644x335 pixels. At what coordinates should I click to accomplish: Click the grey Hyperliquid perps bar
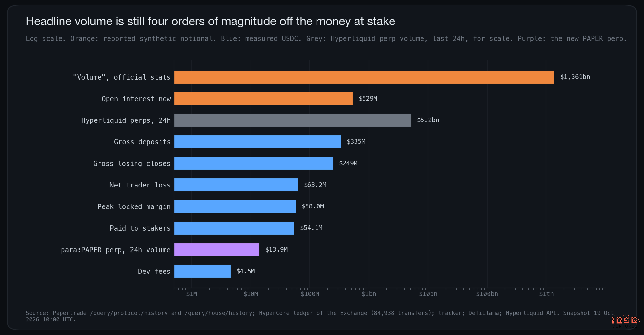[293, 120]
